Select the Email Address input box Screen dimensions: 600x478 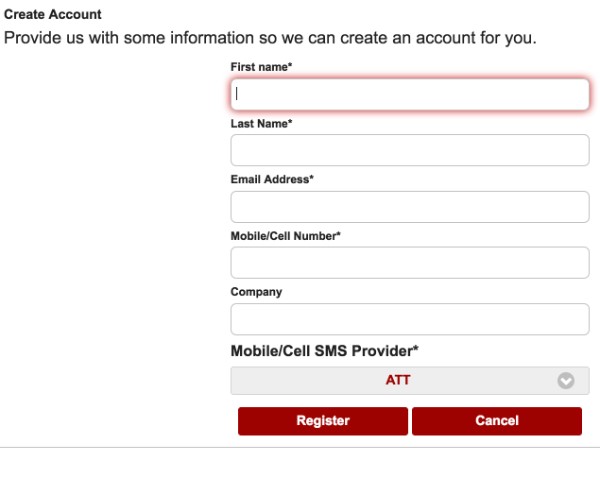[410, 207]
